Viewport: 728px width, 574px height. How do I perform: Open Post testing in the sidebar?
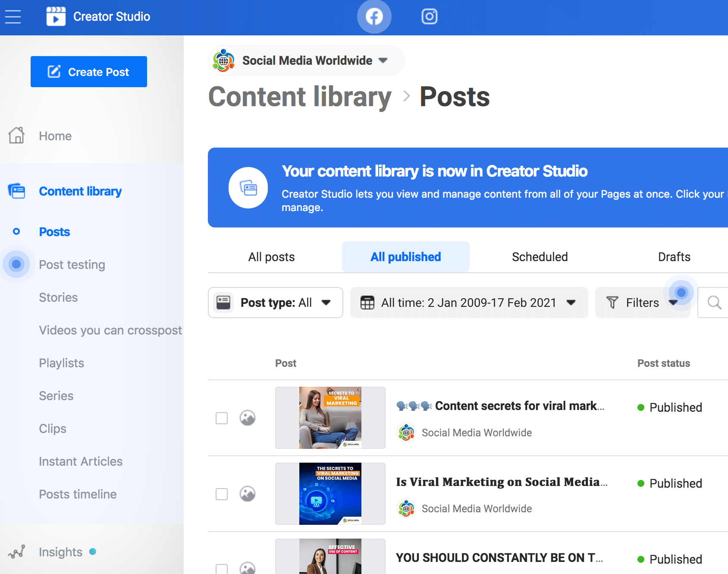(72, 265)
